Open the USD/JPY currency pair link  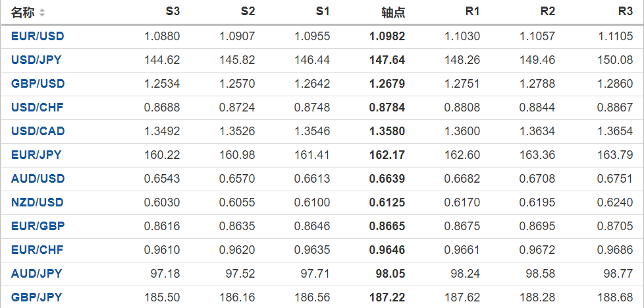tap(36, 60)
